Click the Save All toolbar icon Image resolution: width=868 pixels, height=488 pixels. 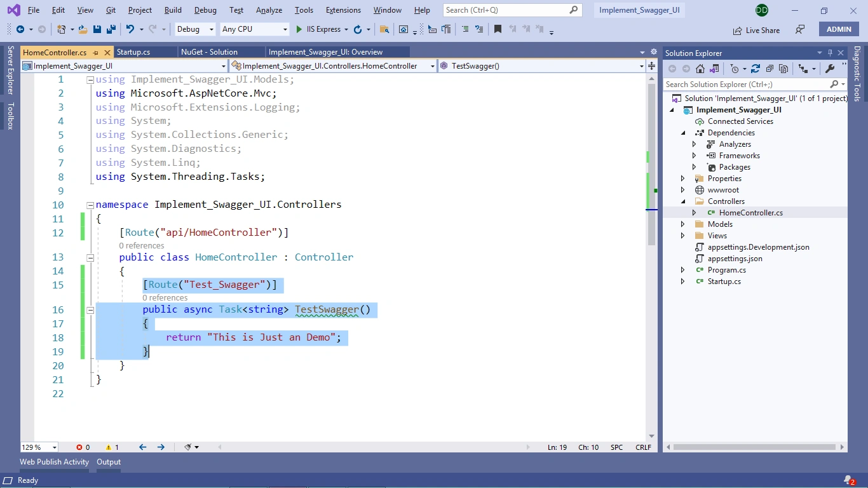point(111,29)
